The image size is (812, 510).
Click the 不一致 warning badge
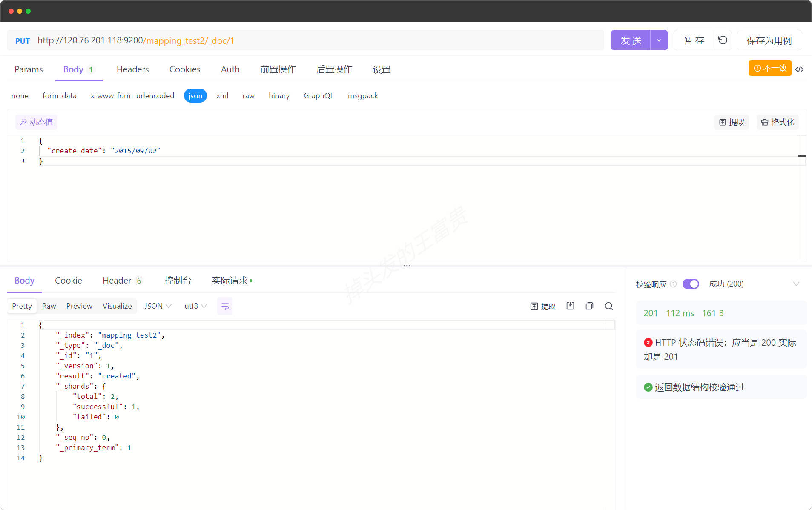(x=770, y=68)
